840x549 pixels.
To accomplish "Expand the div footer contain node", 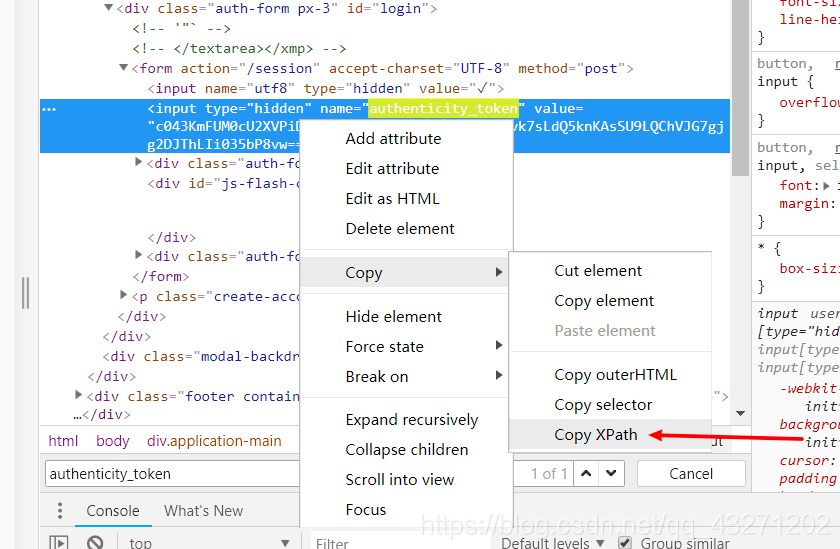I will click(79, 395).
